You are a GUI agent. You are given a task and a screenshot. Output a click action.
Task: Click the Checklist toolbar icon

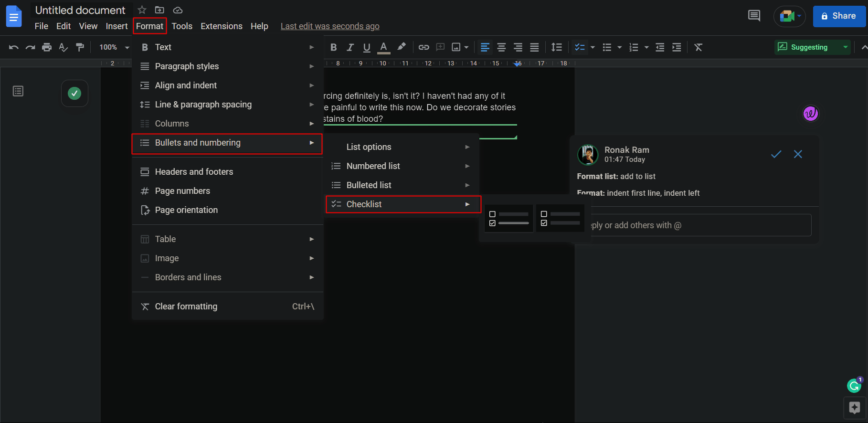tap(580, 47)
